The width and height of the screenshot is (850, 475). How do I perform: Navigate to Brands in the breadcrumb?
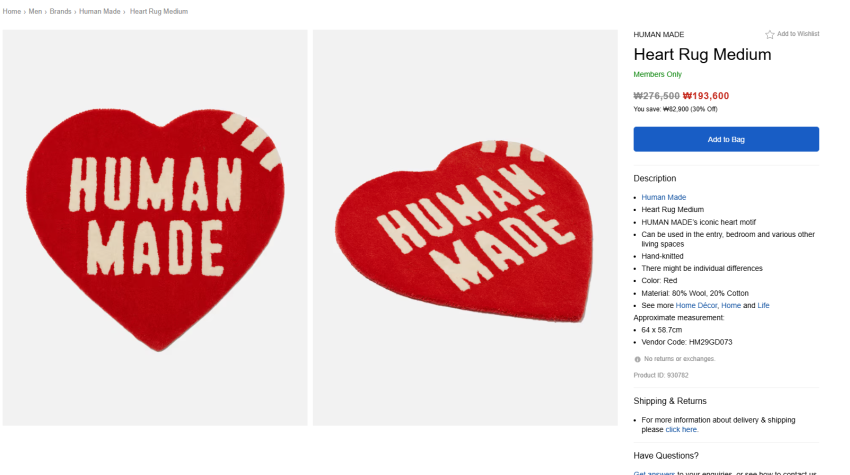tap(62, 11)
